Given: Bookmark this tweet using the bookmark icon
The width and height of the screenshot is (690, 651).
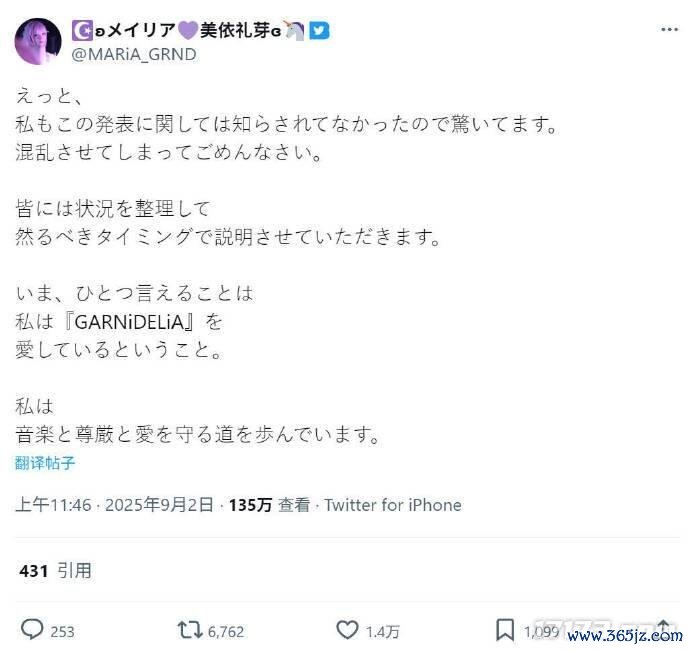Looking at the screenshot, I should (506, 630).
